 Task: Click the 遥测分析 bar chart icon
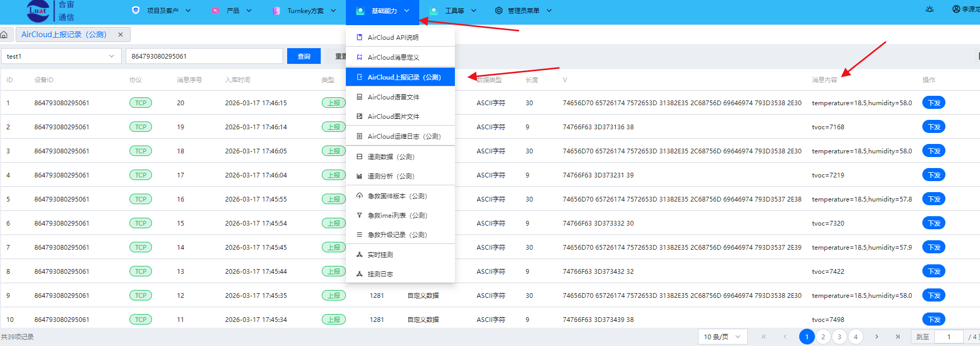(x=360, y=176)
